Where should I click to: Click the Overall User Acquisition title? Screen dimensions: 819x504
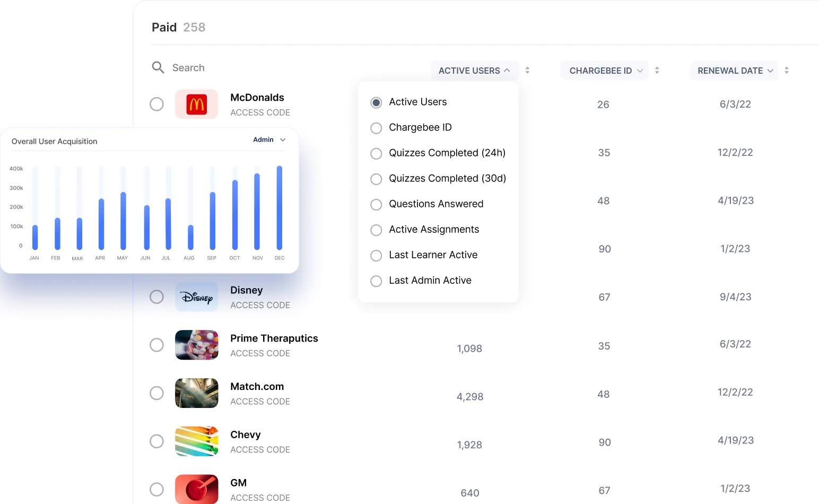click(55, 141)
